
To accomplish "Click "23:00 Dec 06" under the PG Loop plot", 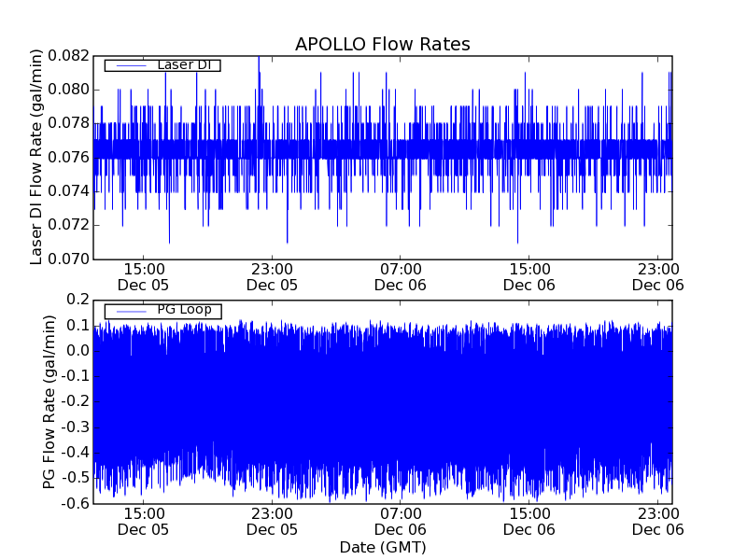I will tap(658, 522).
